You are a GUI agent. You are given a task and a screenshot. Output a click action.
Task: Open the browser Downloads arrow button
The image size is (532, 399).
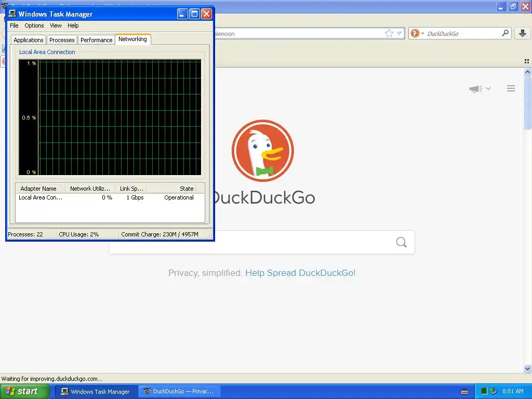(523, 33)
